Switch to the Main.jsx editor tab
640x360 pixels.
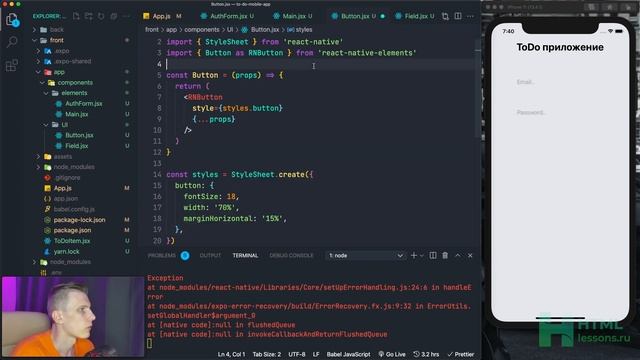293,16
